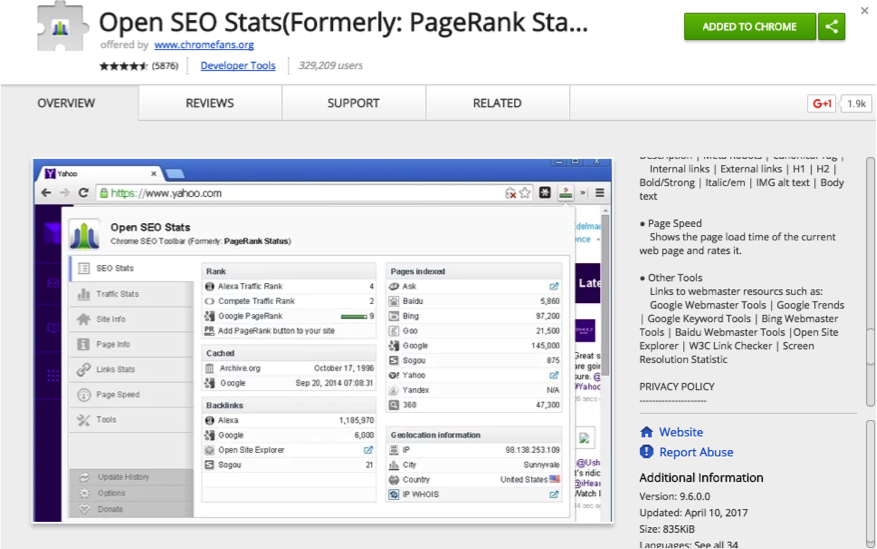877x549 pixels.
Task: Click the Website home icon
Action: pyautogui.click(x=647, y=432)
